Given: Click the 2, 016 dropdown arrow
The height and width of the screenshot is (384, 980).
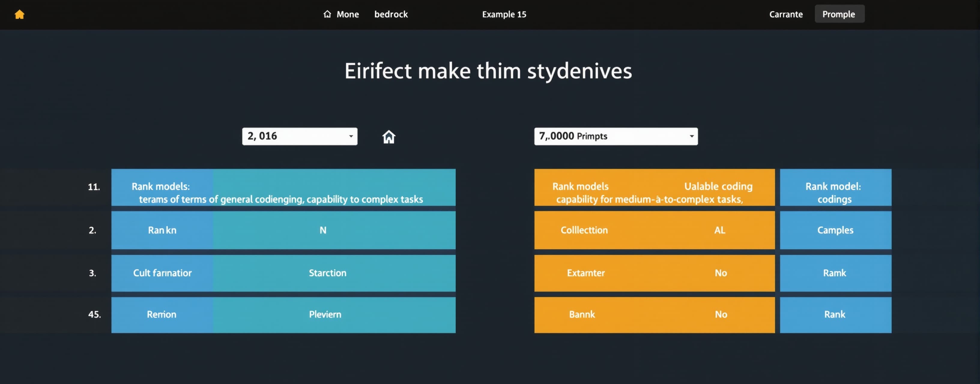Looking at the screenshot, I should (x=351, y=136).
